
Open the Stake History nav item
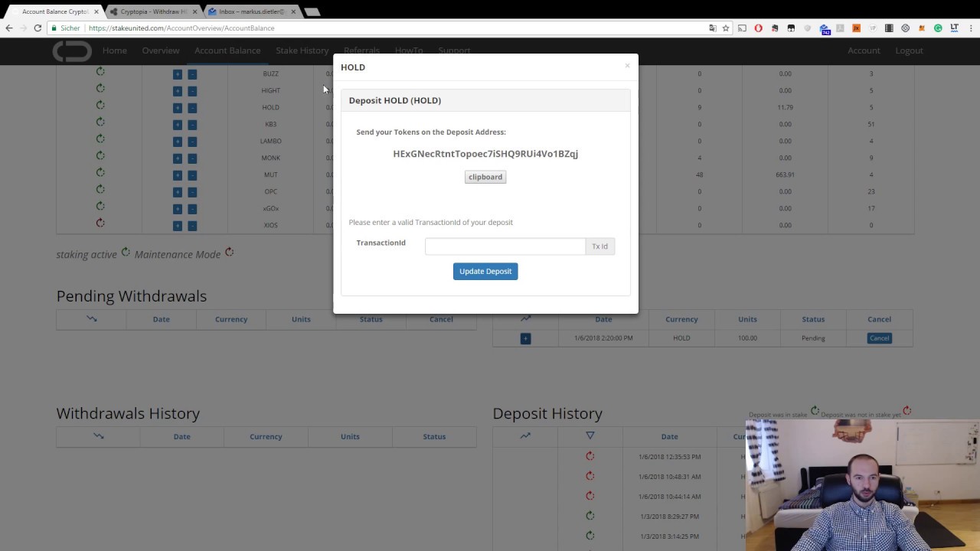[x=302, y=51]
